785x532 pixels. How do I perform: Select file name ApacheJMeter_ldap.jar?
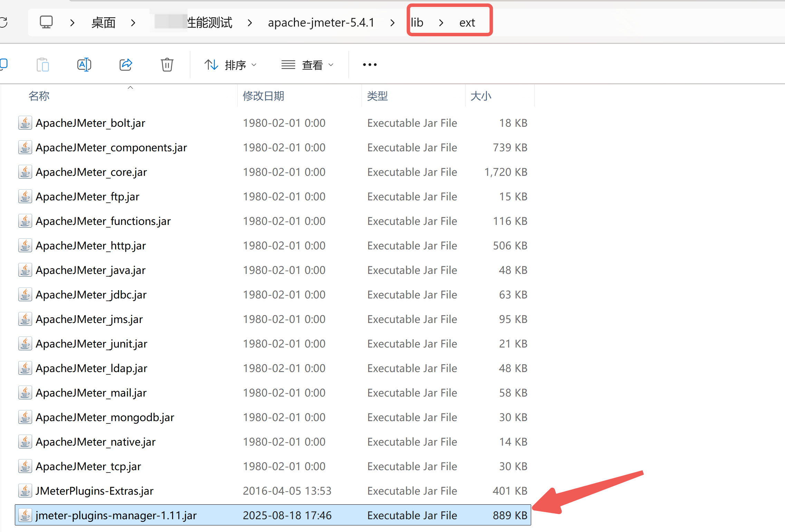tap(92, 368)
